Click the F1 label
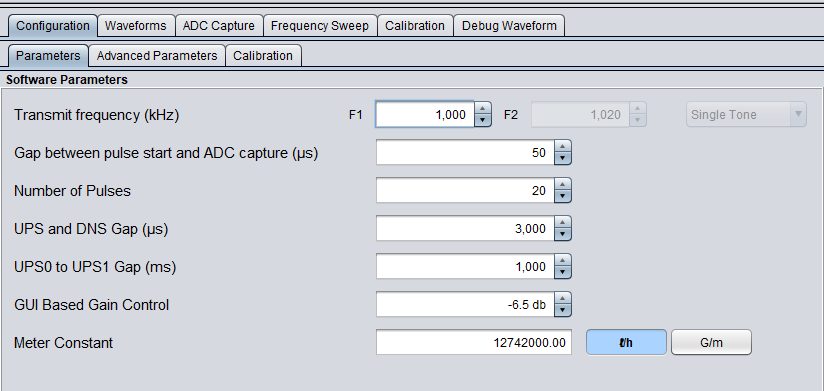 point(356,115)
